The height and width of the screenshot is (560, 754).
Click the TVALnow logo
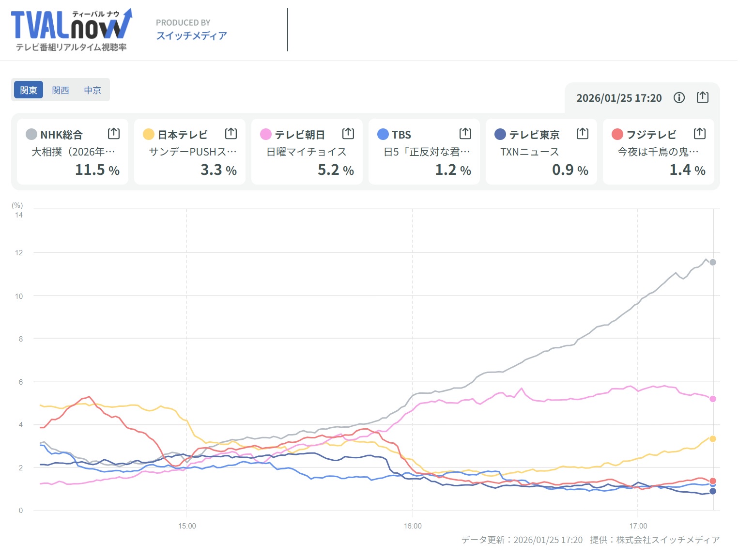coord(71,30)
